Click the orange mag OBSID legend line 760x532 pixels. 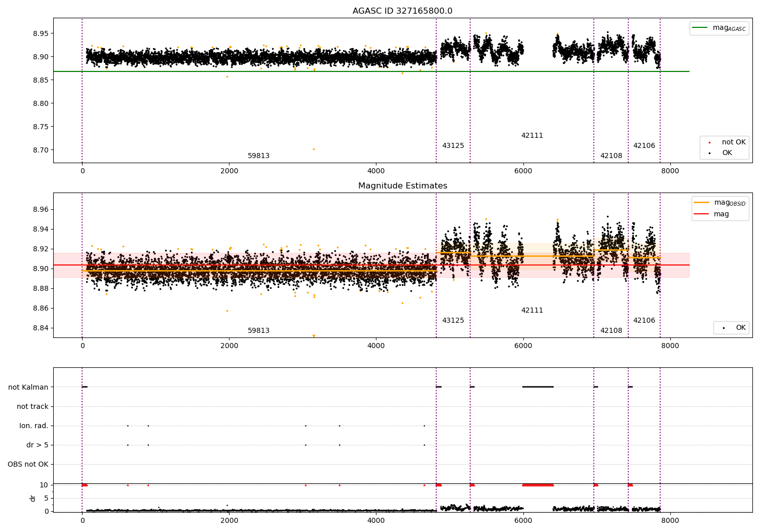click(702, 203)
